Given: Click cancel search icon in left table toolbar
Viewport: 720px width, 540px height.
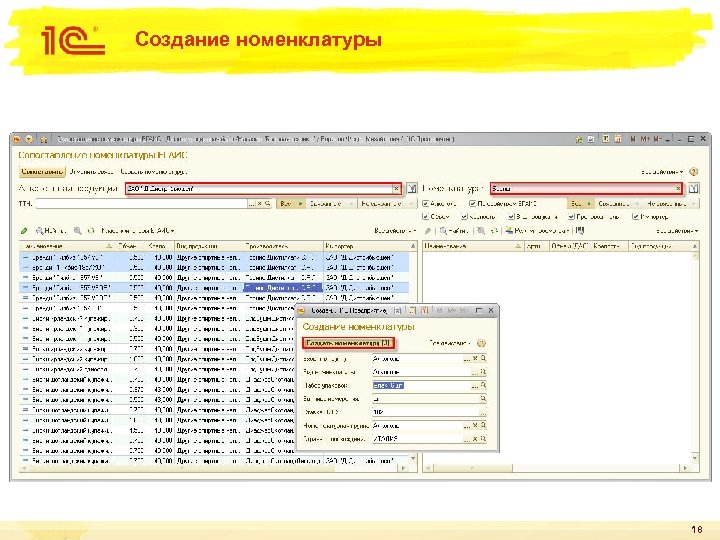Looking at the screenshot, I should 78,231.
